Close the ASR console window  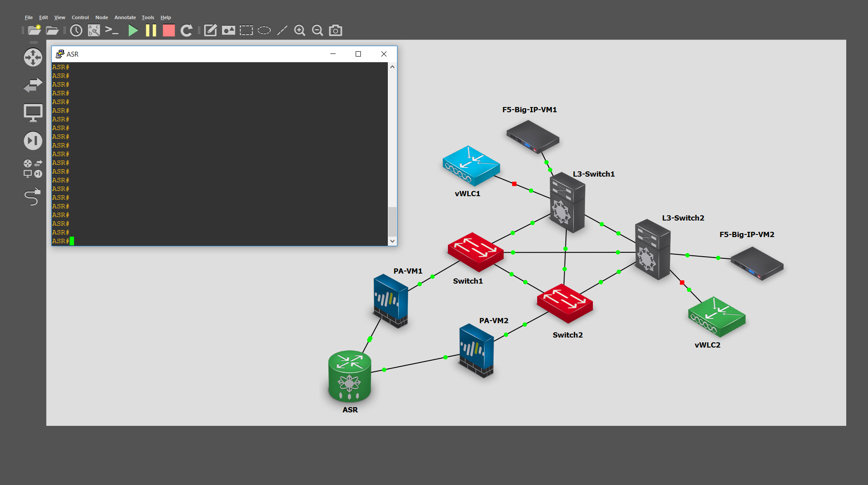coord(384,54)
